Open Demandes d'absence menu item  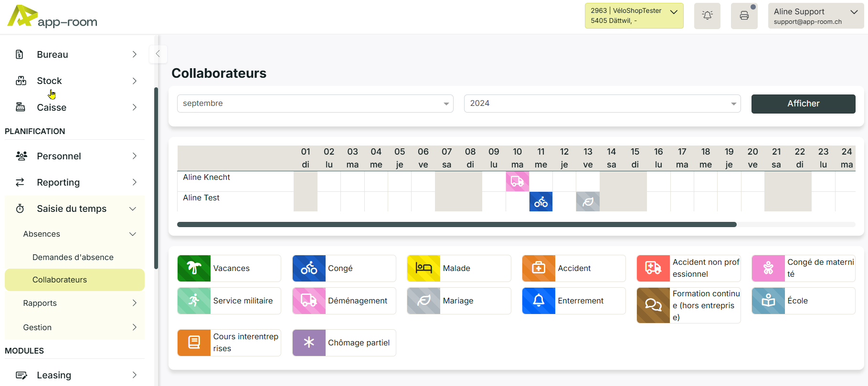[73, 257]
